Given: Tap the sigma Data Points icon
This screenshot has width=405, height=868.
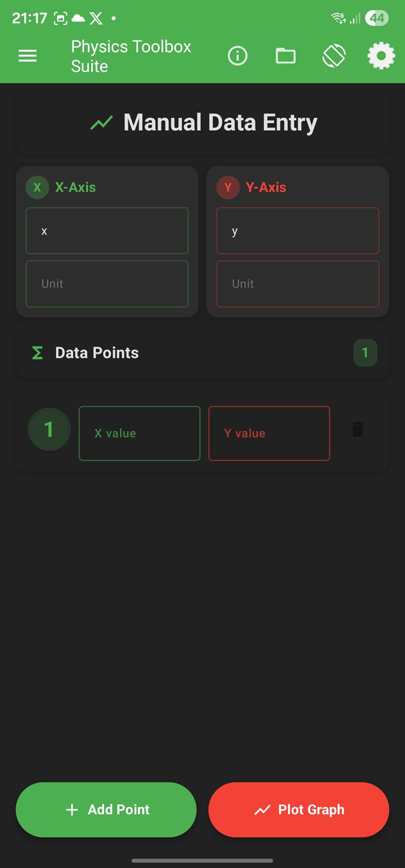Looking at the screenshot, I should tap(37, 353).
